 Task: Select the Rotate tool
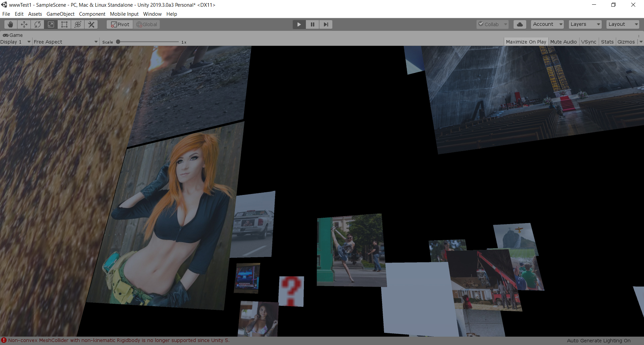click(38, 24)
